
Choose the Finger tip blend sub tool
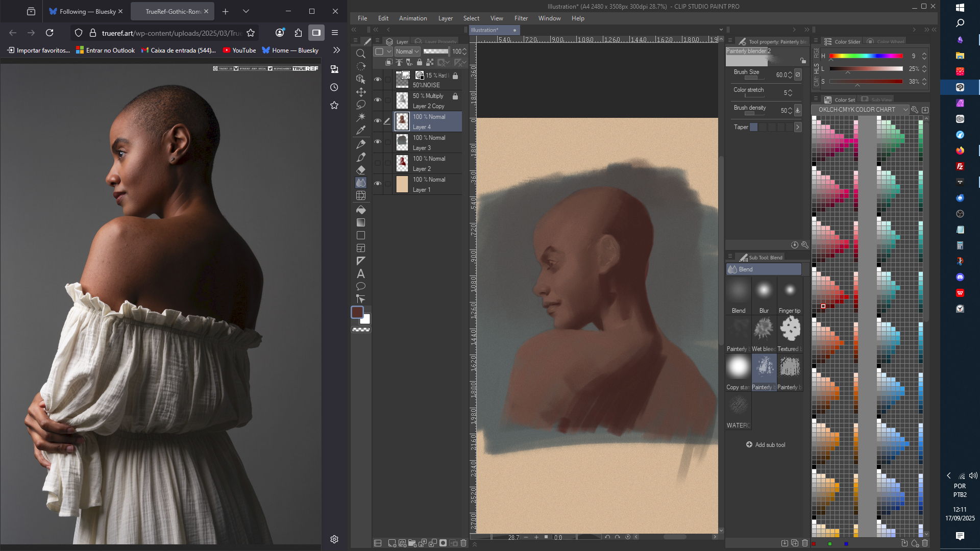click(790, 296)
